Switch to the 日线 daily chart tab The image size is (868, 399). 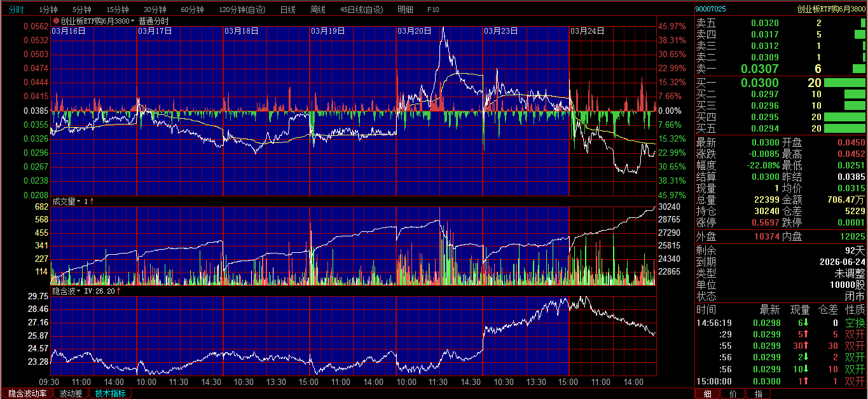click(x=287, y=10)
